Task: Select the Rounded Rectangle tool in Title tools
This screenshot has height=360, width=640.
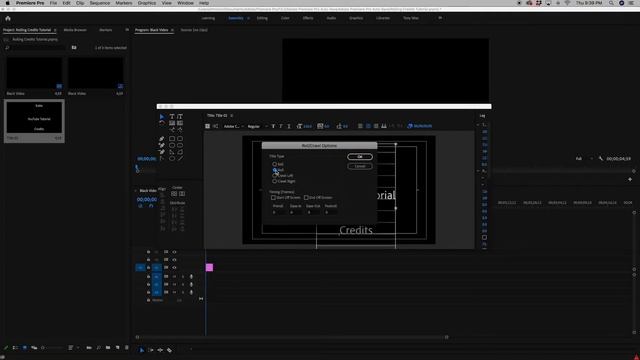Action: pyautogui.click(x=180, y=139)
